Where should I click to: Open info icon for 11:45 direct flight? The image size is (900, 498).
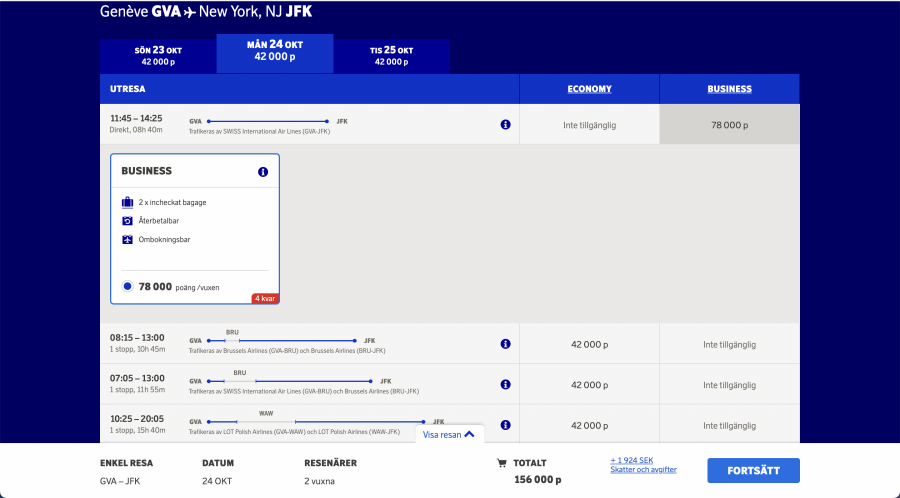point(505,125)
